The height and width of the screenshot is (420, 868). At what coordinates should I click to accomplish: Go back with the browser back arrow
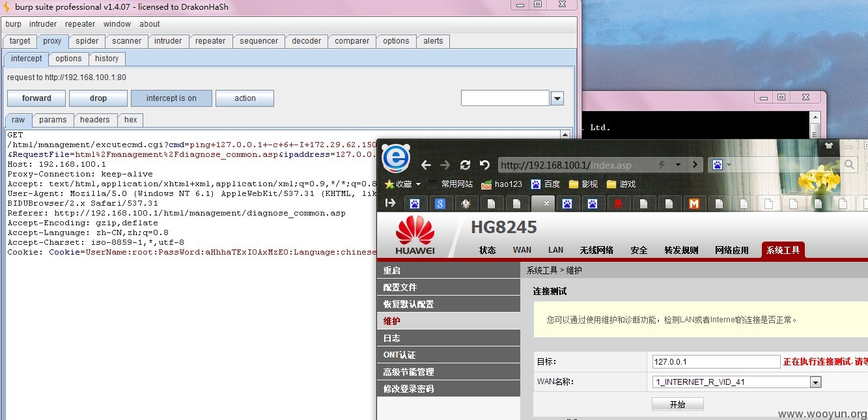pos(426,165)
